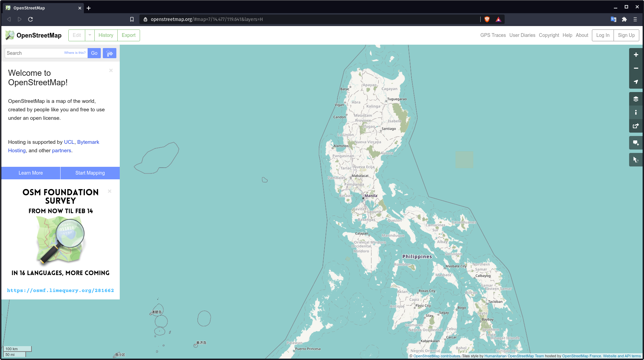This screenshot has width=644, height=360.
Task: Select the History menu item
Action: [x=106, y=35]
